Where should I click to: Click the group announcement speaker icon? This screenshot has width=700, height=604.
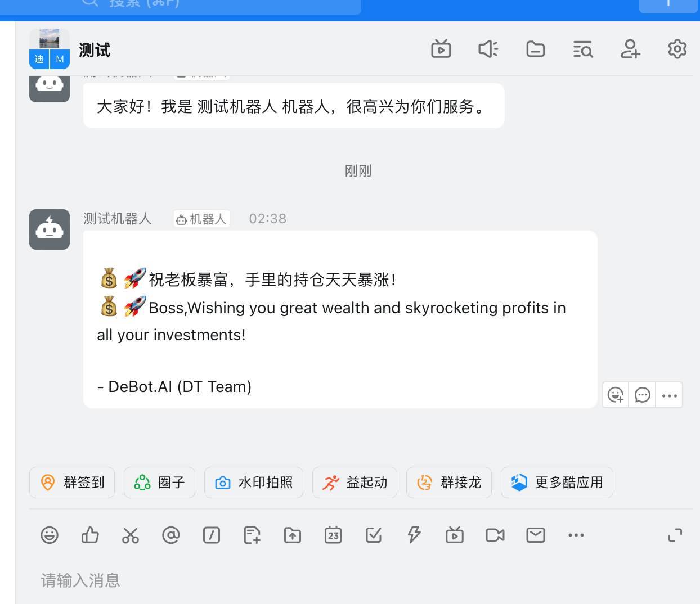tap(488, 49)
